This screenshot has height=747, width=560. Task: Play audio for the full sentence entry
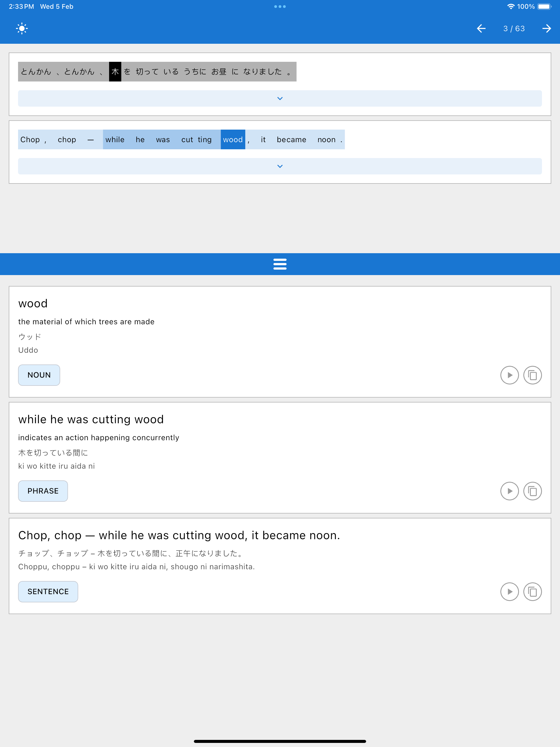pyautogui.click(x=509, y=592)
